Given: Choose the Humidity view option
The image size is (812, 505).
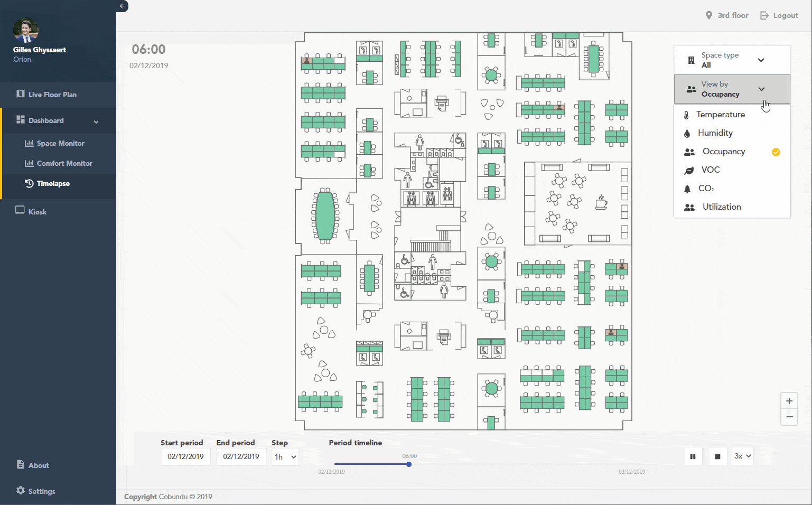Looking at the screenshot, I should point(715,133).
